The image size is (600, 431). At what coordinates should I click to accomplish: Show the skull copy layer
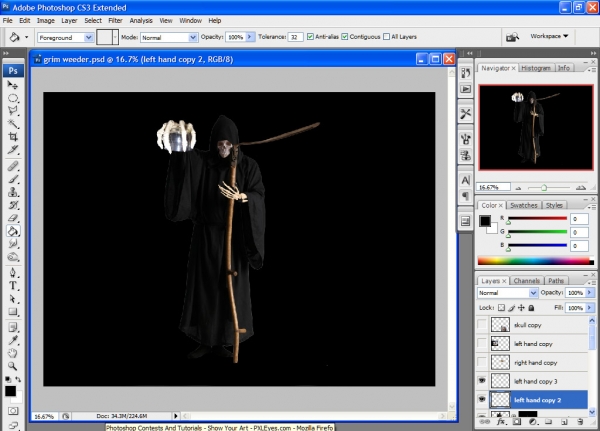(482, 325)
